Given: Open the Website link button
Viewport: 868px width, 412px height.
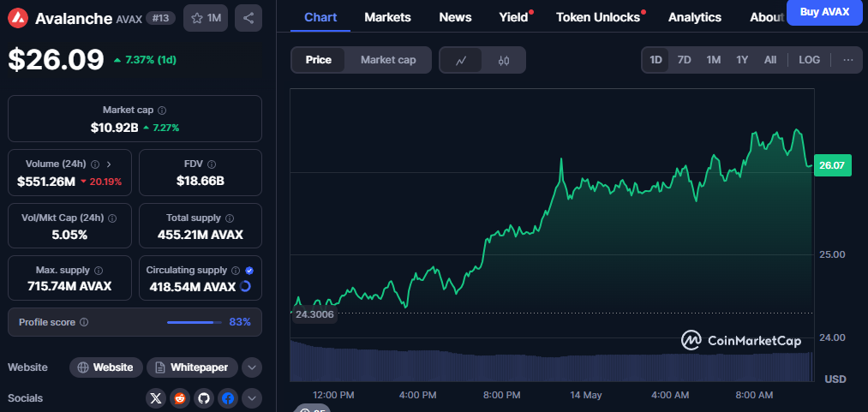Looking at the screenshot, I should click(x=106, y=367).
